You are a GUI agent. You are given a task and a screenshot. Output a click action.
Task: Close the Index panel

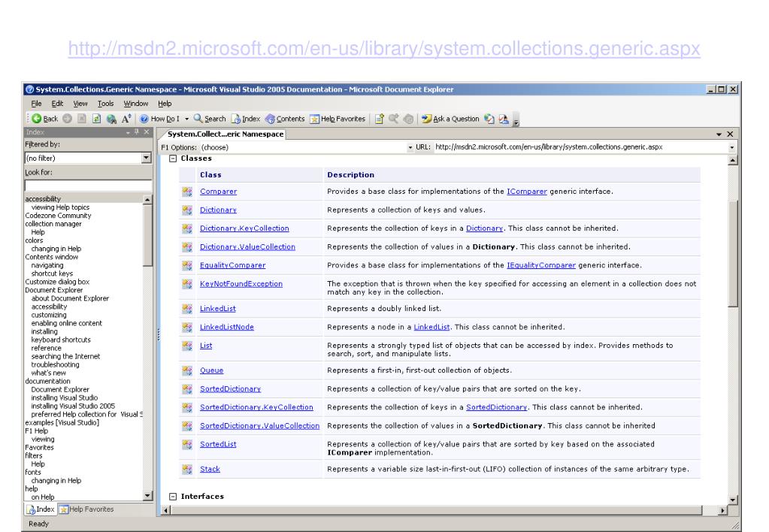tap(146, 132)
